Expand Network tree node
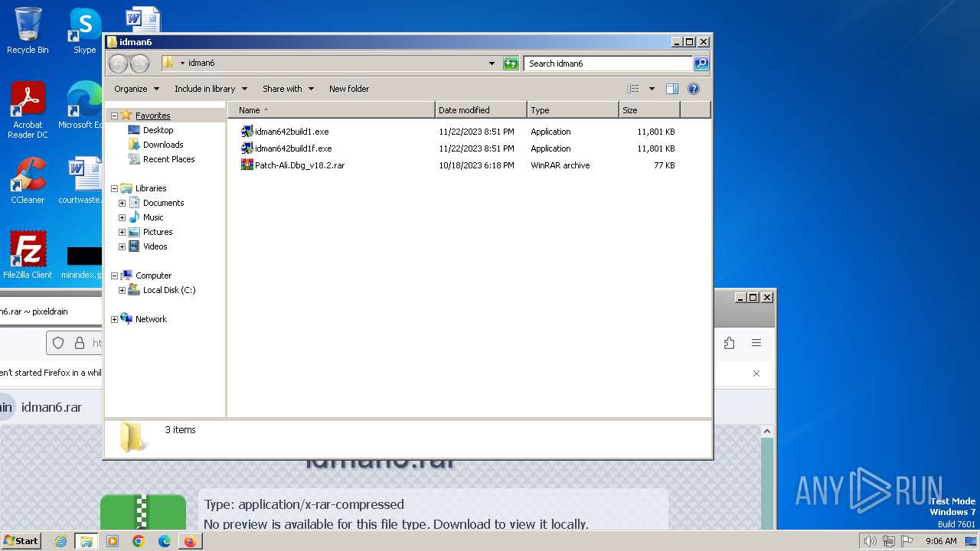This screenshot has width=980, height=551. (x=114, y=319)
